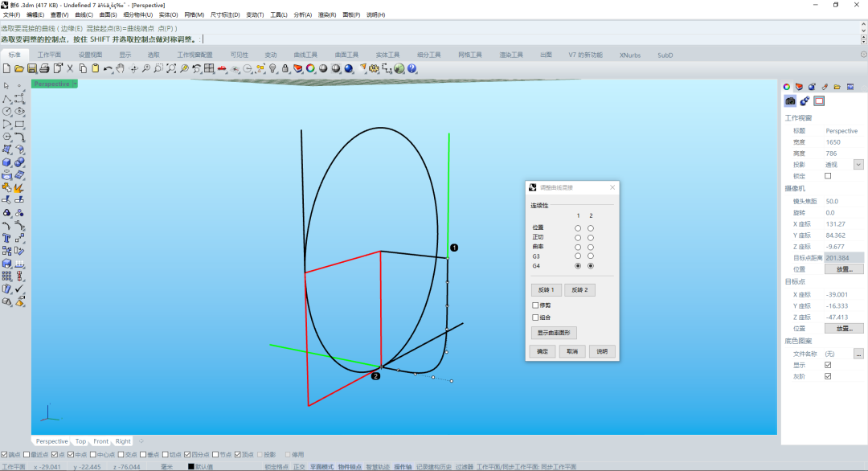The width and height of the screenshot is (868, 471).
Task: Open the 曲线(C) menu
Action: click(83, 14)
